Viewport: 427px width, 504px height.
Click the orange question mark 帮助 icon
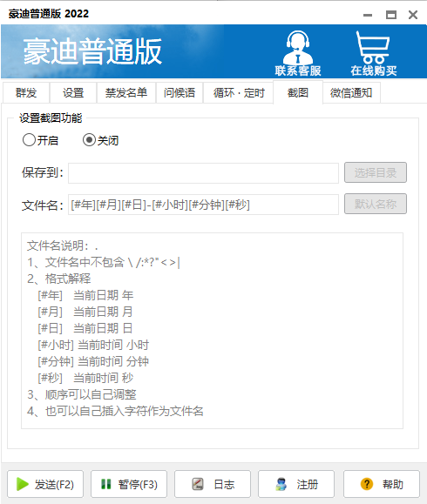pyautogui.click(x=367, y=484)
